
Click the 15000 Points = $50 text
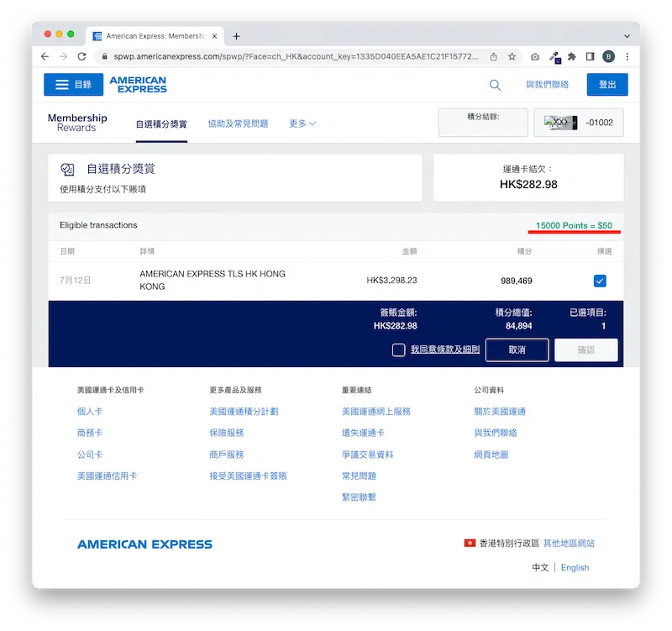574,225
